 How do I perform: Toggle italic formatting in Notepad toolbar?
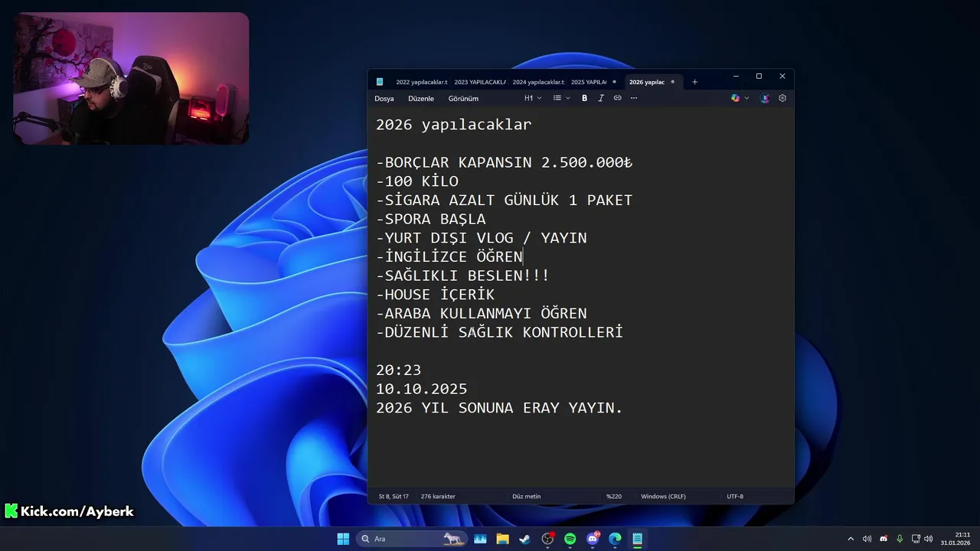601,98
